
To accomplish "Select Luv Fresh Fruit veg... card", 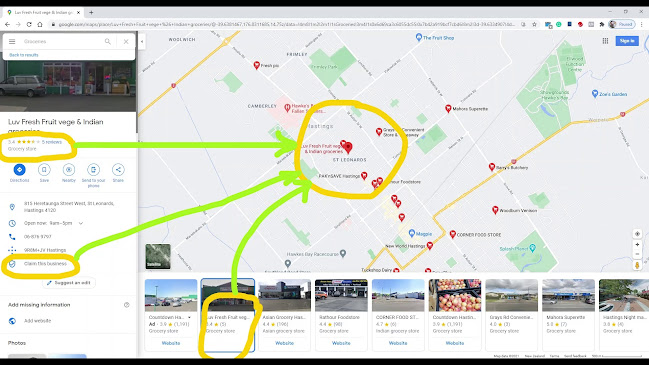I will pos(228,315).
